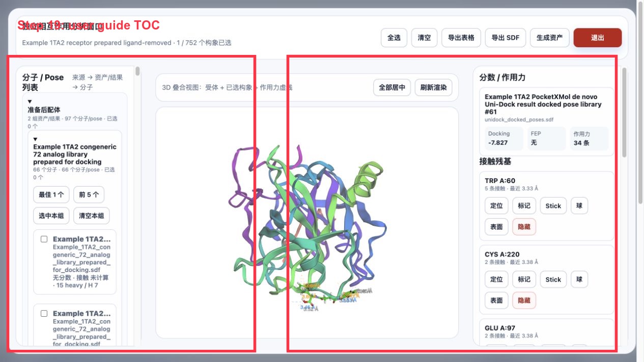
Task: Click the 清空本组 button
Action: point(91,216)
